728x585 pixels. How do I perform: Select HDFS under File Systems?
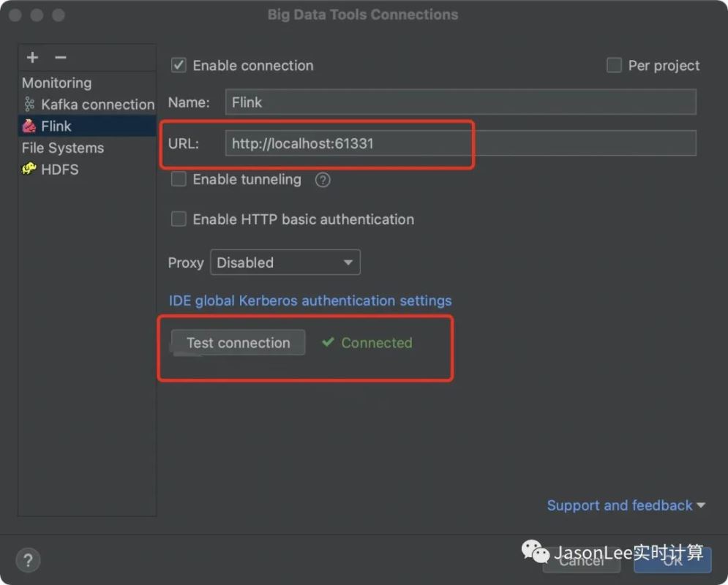click(87, 170)
